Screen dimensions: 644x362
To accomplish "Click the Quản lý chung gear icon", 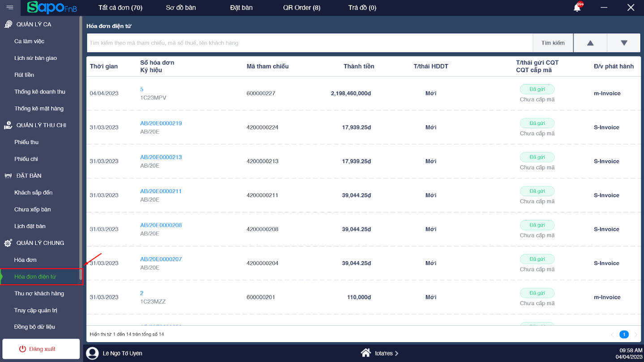I will (8, 243).
